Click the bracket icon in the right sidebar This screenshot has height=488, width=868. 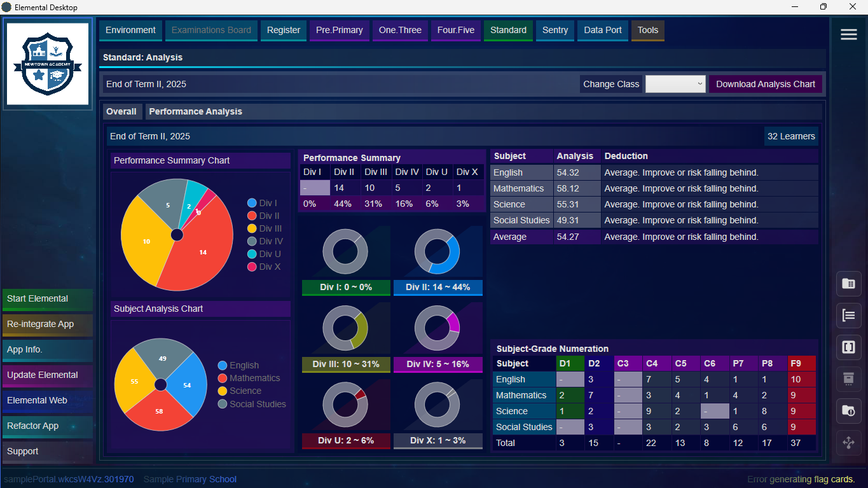click(x=849, y=347)
